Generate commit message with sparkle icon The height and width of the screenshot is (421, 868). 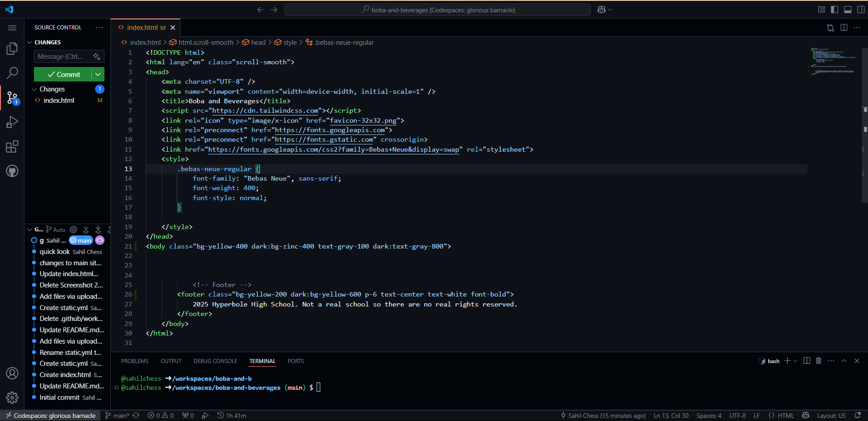pyautogui.click(x=96, y=57)
